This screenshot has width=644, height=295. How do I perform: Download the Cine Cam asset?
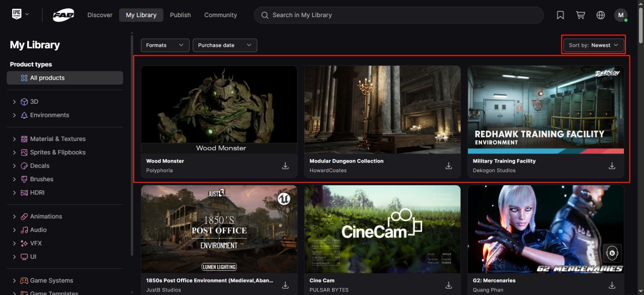[449, 285]
